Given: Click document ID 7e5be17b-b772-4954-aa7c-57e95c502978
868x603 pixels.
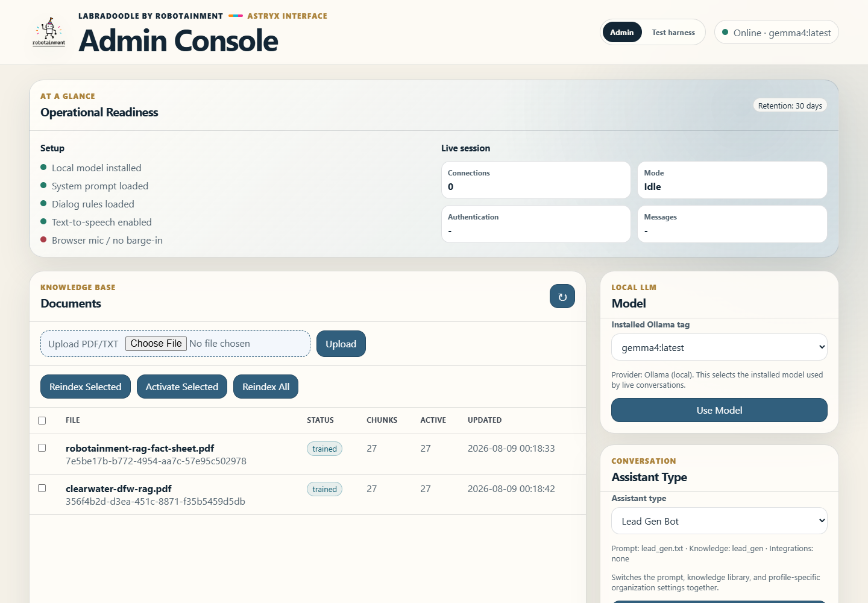Looking at the screenshot, I should pyautogui.click(x=156, y=461).
